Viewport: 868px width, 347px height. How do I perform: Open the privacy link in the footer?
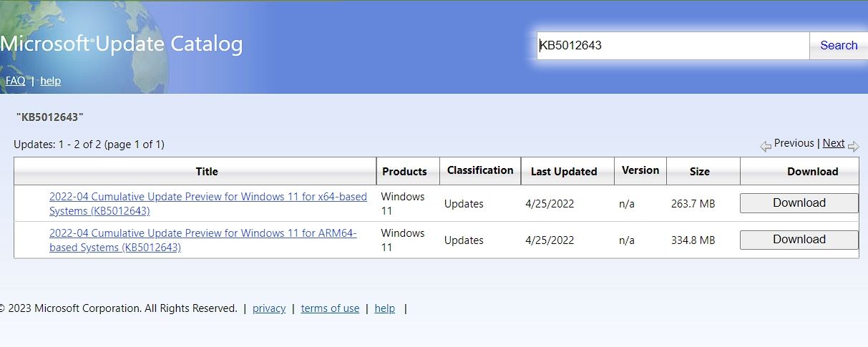coord(269,308)
